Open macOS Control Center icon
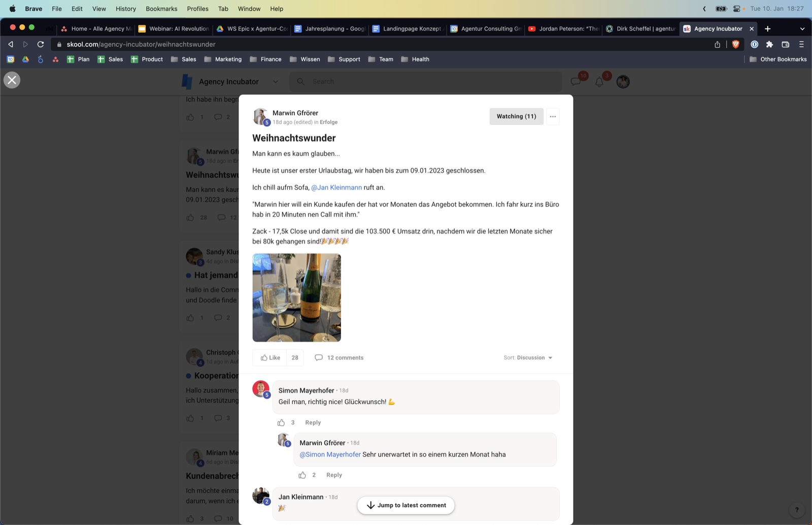Screen dimensions: 812x525 [x=737, y=9]
